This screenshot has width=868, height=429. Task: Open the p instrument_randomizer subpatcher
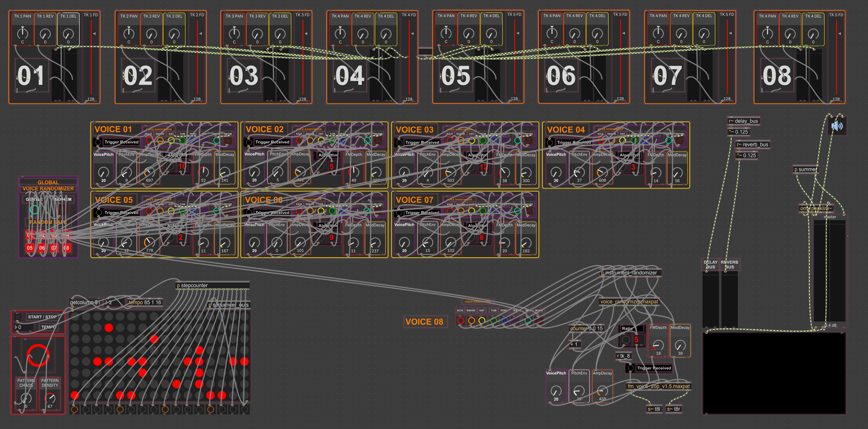[x=630, y=273]
